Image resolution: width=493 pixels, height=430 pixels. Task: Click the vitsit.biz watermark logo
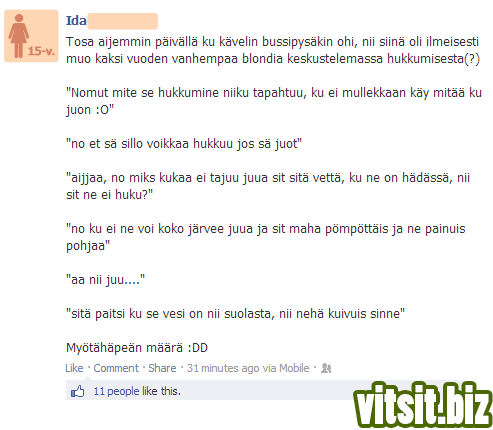(422, 404)
